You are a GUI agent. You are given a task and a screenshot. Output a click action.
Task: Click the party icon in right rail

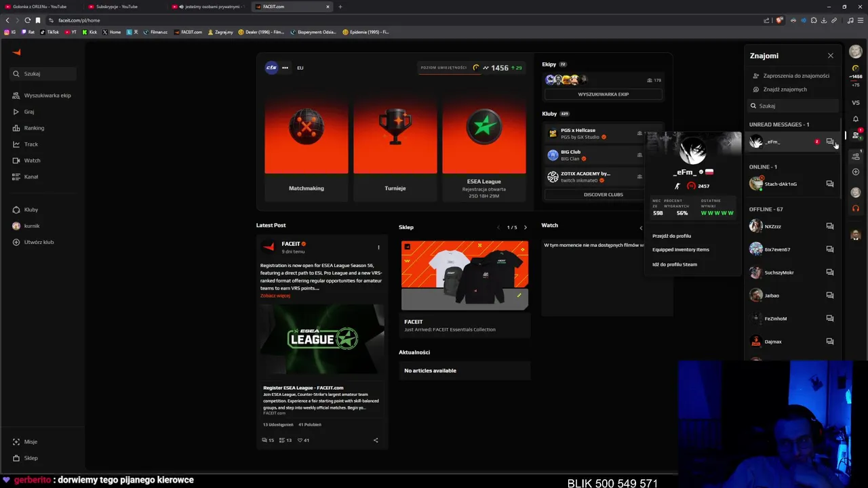tap(856, 156)
